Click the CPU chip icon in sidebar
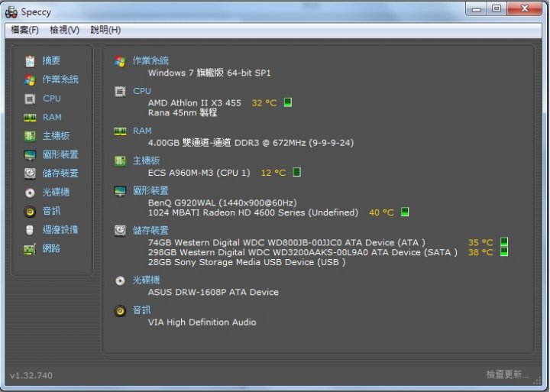 point(30,99)
